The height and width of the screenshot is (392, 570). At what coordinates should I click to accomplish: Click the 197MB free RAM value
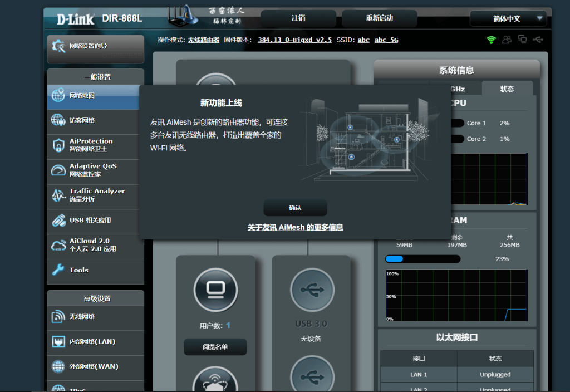point(457,245)
